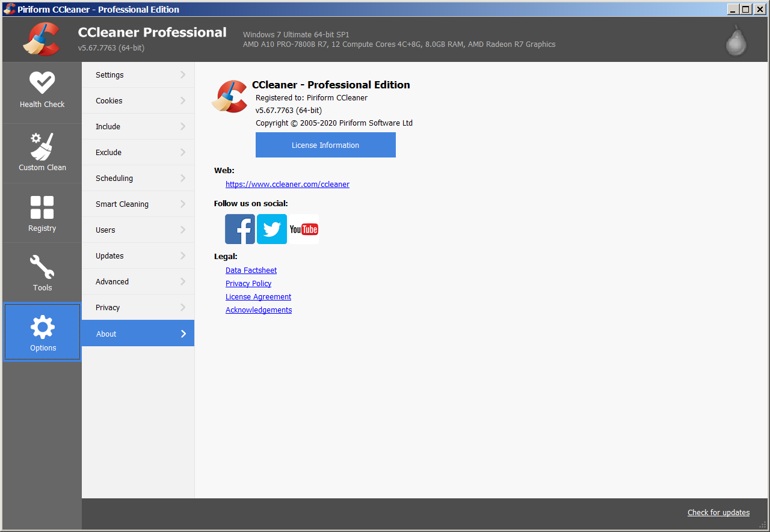Open the Users options page
The width and height of the screenshot is (770, 532).
138,230
